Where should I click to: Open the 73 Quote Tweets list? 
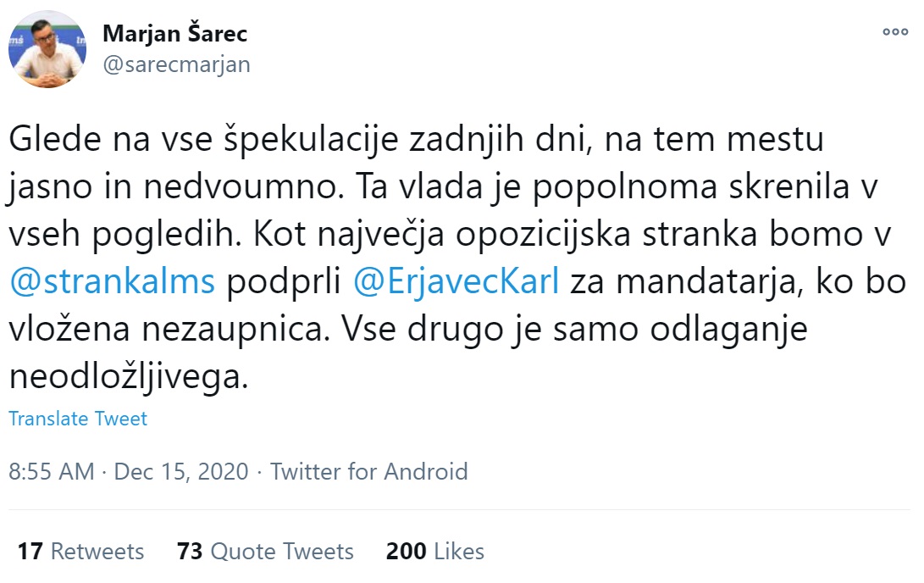[265, 552]
